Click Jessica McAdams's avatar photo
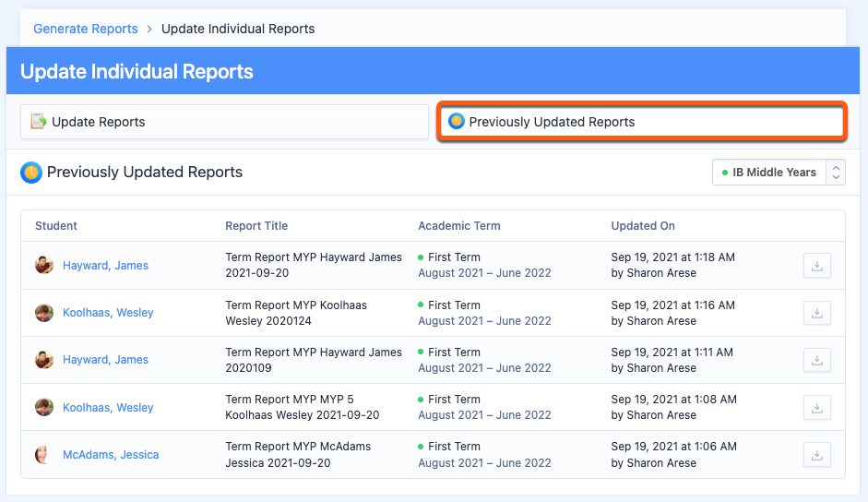Screen dimensions: 868x502 [43, 454]
